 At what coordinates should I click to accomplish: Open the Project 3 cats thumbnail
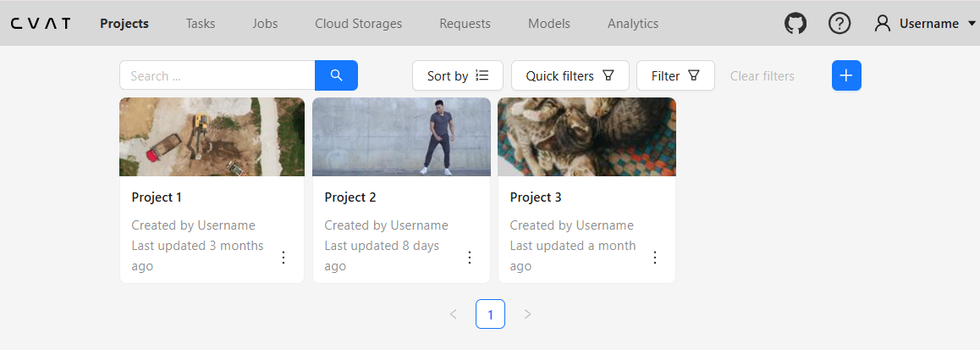pyautogui.click(x=586, y=136)
